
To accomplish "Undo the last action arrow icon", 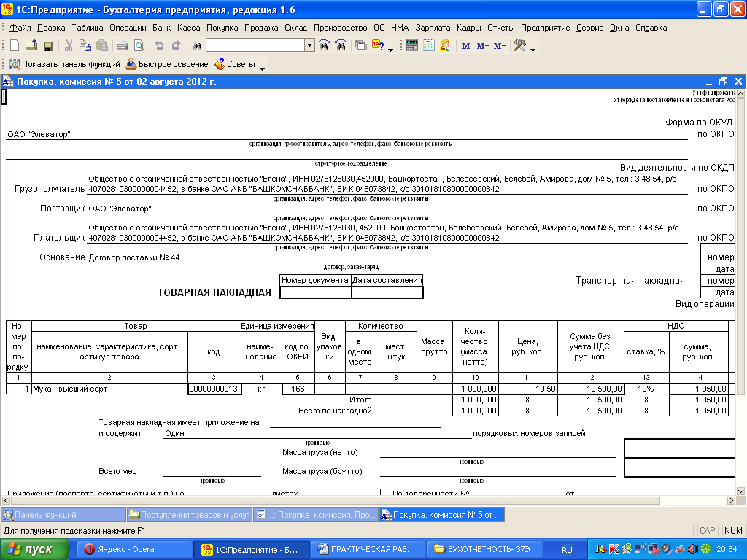I will pos(159,46).
